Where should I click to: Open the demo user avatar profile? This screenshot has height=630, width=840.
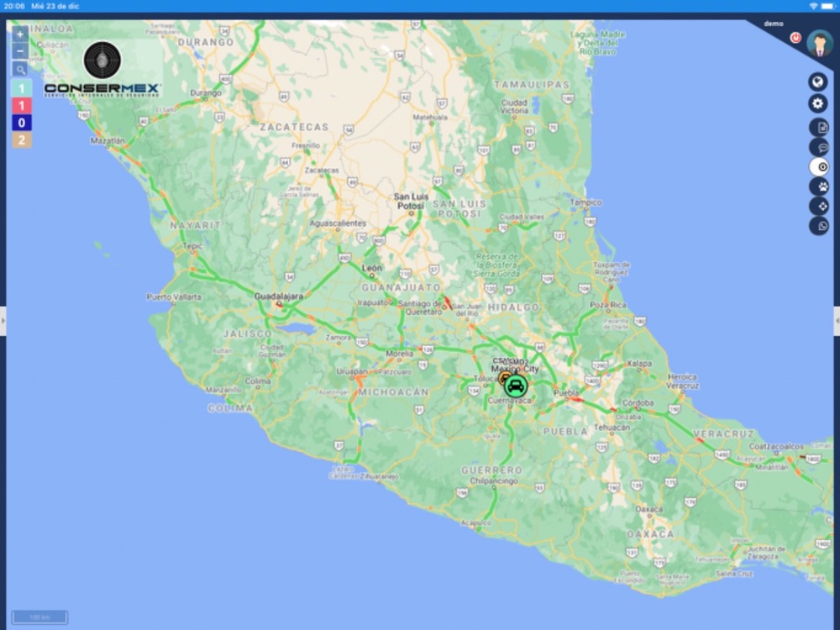(820, 44)
